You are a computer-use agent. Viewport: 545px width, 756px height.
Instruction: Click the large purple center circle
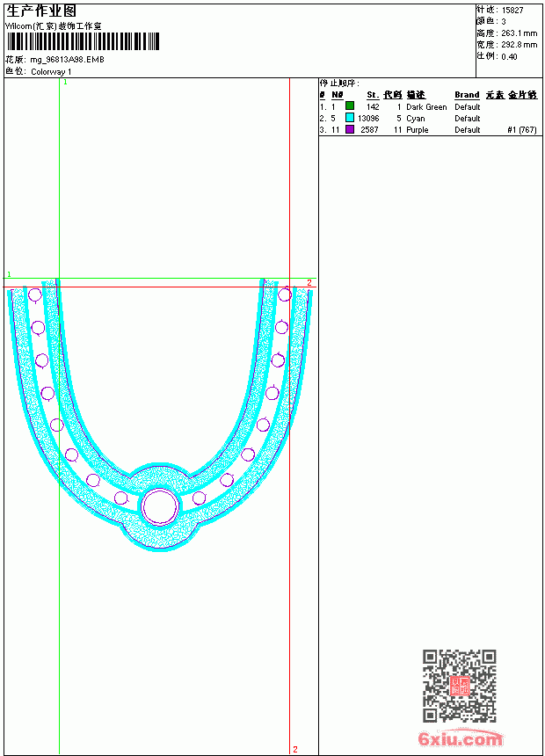coord(161,506)
